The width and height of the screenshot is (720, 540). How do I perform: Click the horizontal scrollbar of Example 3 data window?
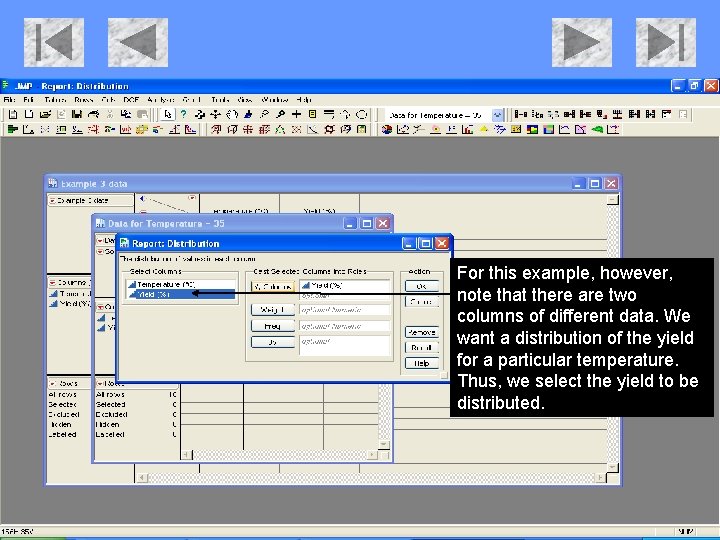click(x=371, y=478)
